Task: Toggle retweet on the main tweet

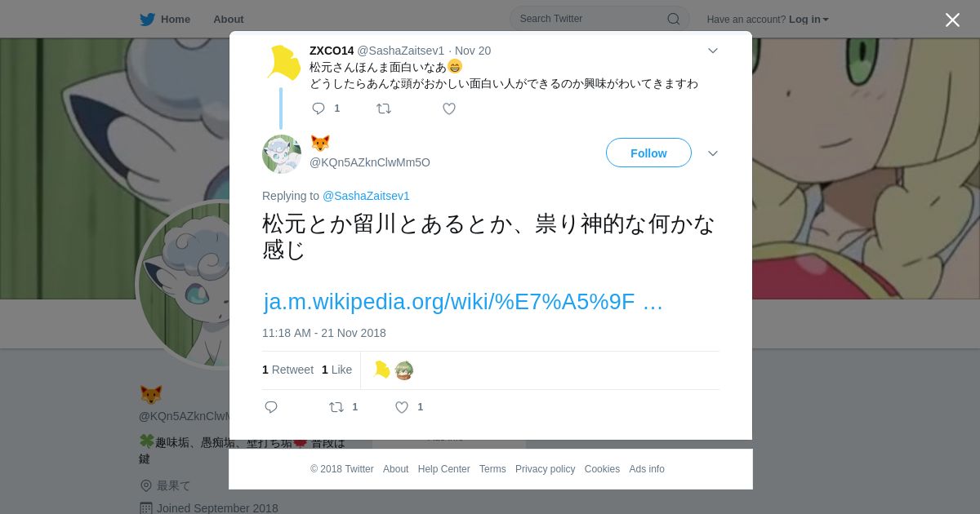Action: point(336,407)
